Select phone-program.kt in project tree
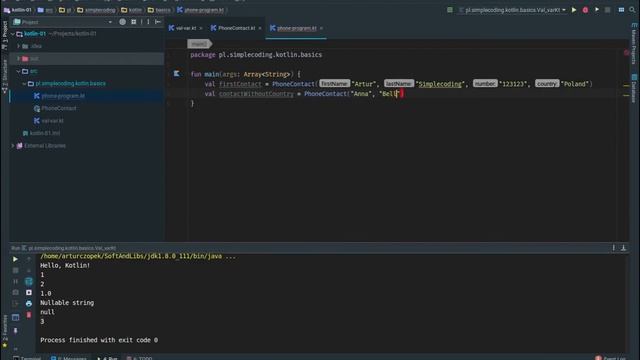 pos(63,96)
